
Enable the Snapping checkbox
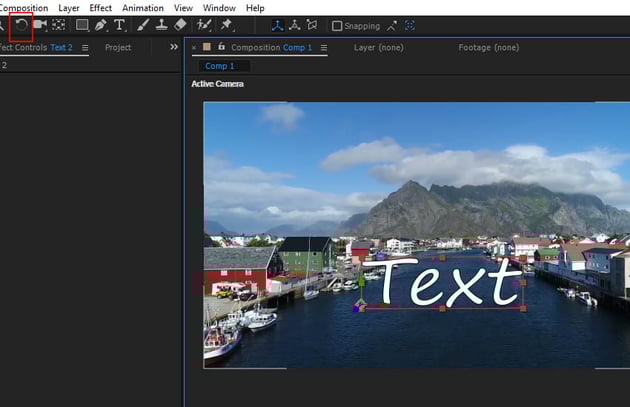(337, 25)
